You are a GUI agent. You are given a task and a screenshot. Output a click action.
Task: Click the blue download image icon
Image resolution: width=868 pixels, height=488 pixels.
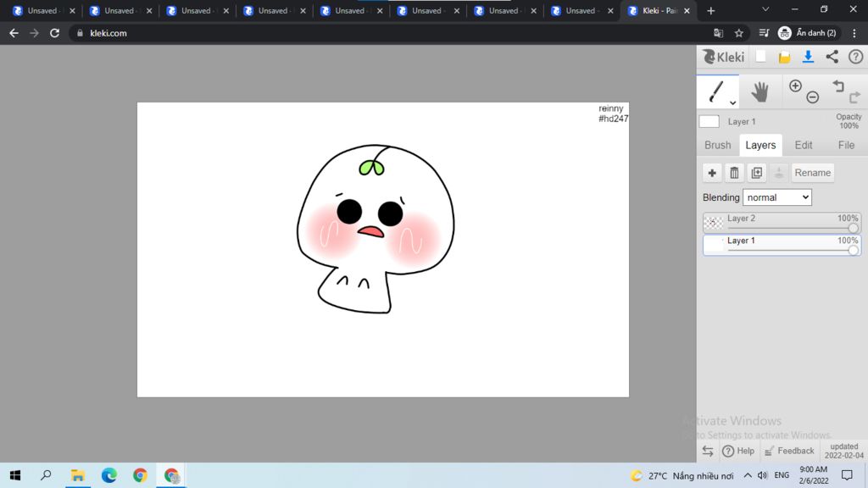[808, 57]
